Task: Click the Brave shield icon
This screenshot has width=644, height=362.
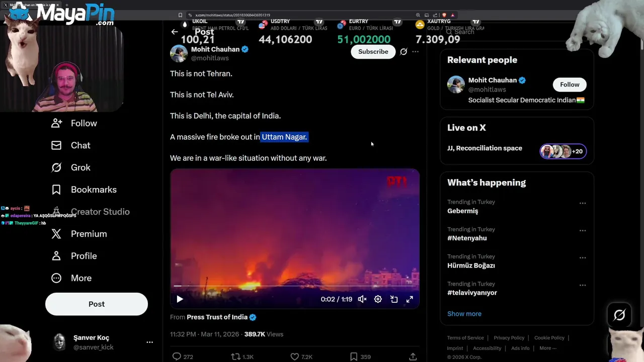Action: click(444, 15)
